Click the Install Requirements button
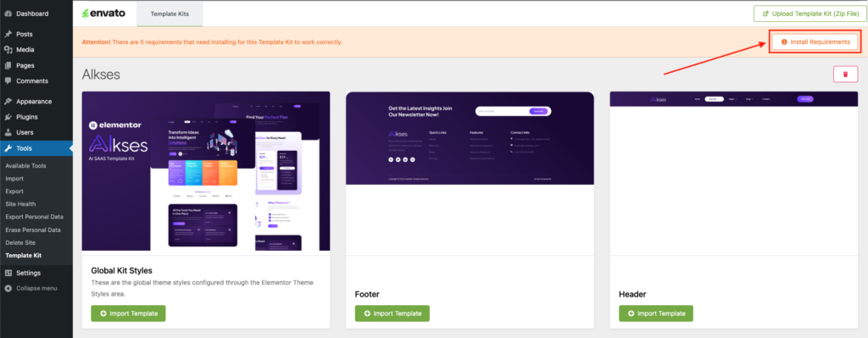Viewport: 868px width, 338px height. [x=815, y=42]
